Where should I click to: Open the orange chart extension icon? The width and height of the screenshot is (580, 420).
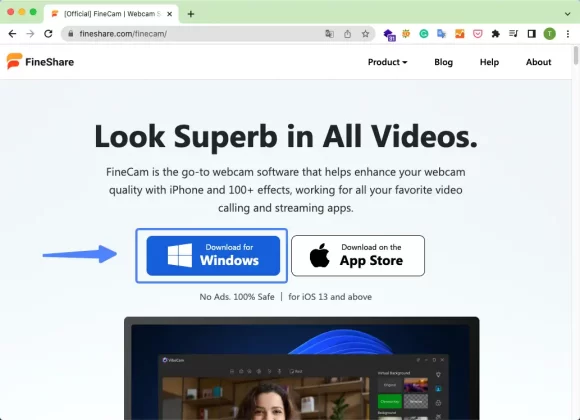click(459, 34)
